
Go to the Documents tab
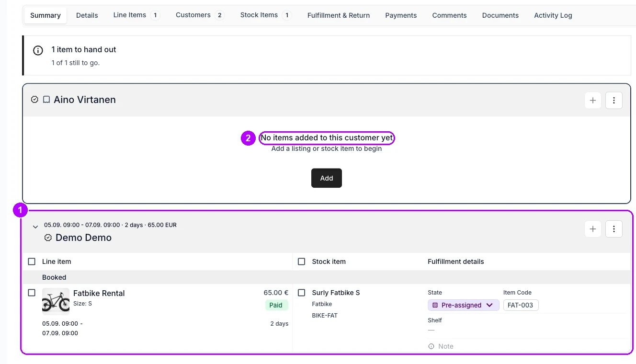tap(500, 15)
